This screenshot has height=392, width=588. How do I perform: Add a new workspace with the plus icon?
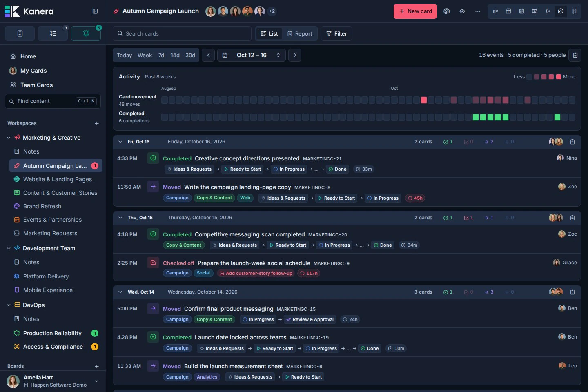tap(97, 123)
